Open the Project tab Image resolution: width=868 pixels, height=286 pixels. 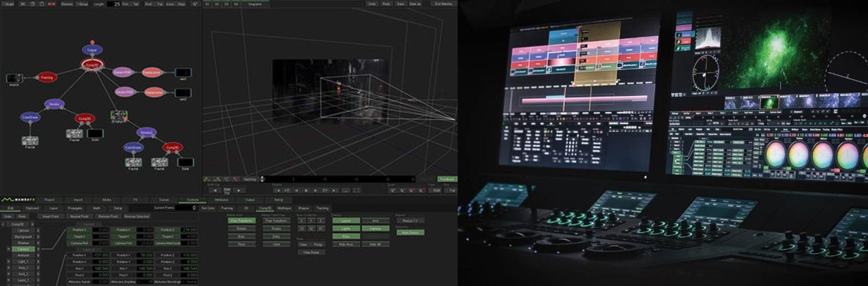50,200
